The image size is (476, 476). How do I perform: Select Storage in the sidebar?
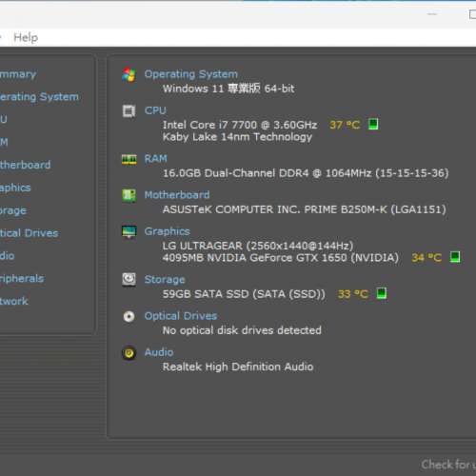coord(13,210)
